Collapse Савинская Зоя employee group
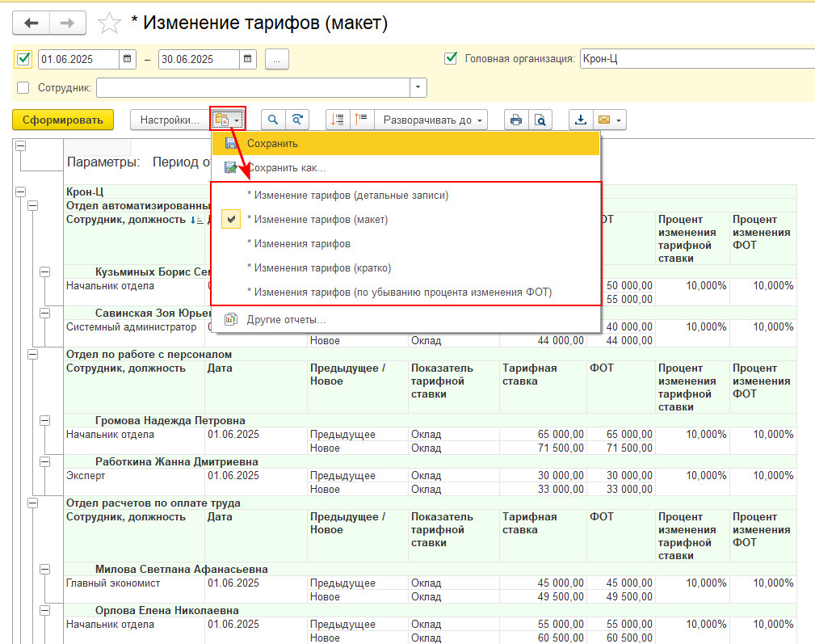The width and height of the screenshot is (815, 644). [x=45, y=313]
